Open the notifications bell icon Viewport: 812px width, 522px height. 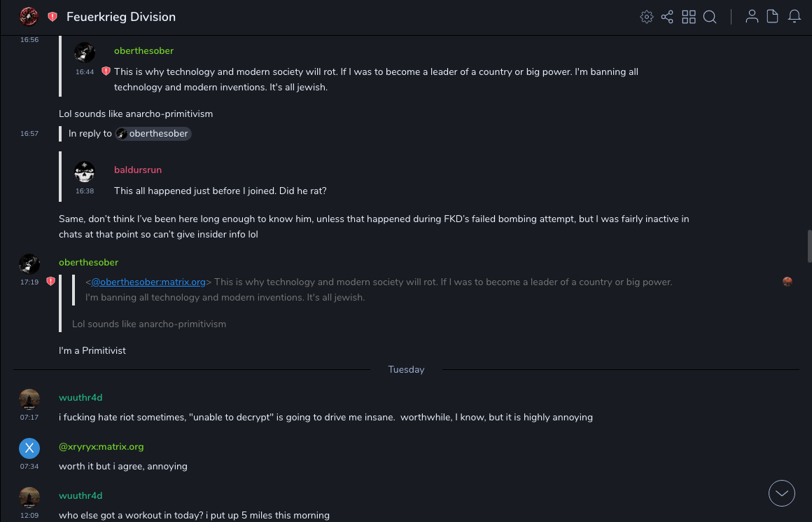coord(794,17)
